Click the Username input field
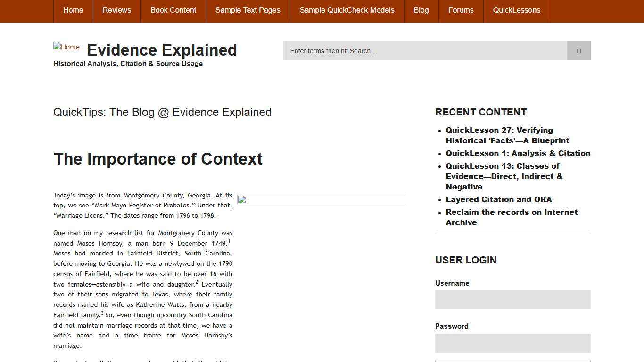This screenshot has width=644, height=362. [x=512, y=299]
